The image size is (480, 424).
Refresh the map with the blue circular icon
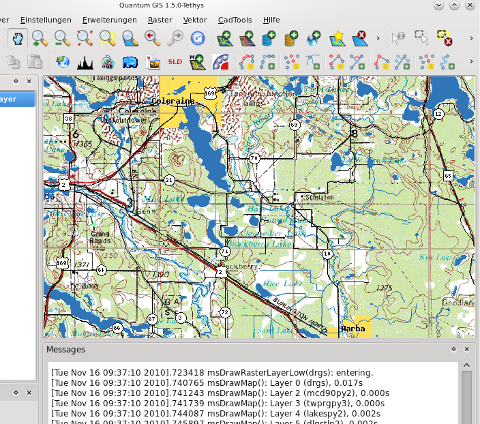[x=197, y=39]
